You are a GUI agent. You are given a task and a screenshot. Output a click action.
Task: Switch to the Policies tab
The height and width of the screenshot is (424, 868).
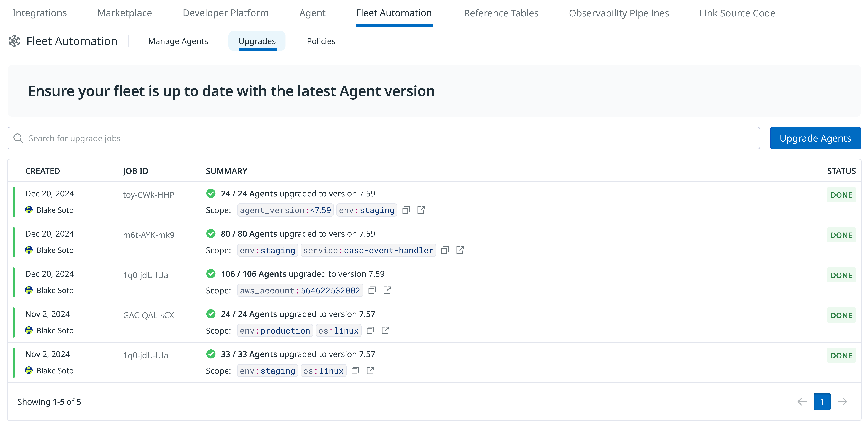click(321, 41)
